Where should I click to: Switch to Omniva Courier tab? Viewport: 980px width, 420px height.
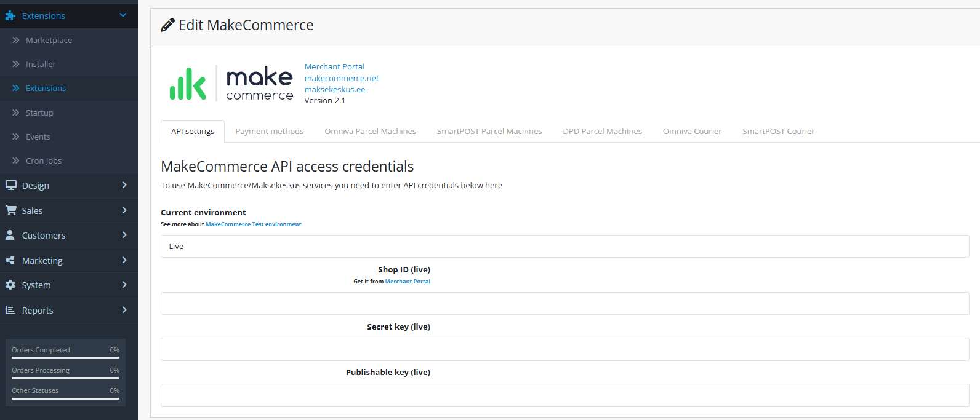[x=693, y=131]
